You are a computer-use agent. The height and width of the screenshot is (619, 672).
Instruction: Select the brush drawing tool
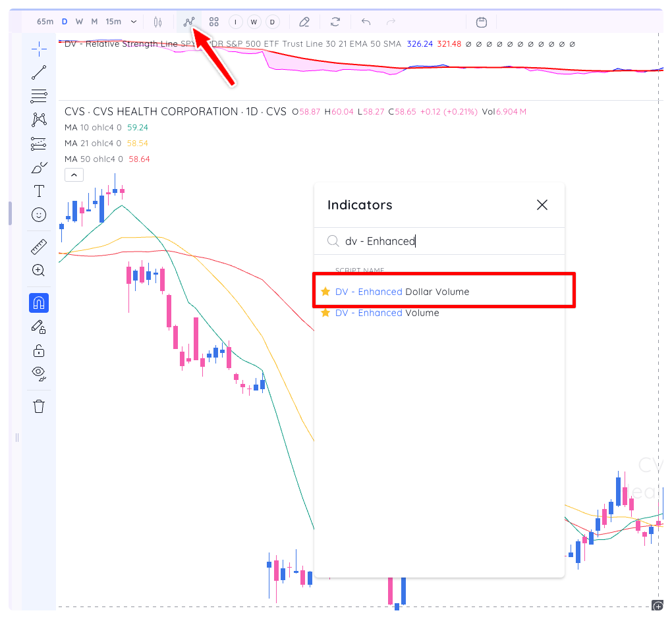click(x=39, y=167)
